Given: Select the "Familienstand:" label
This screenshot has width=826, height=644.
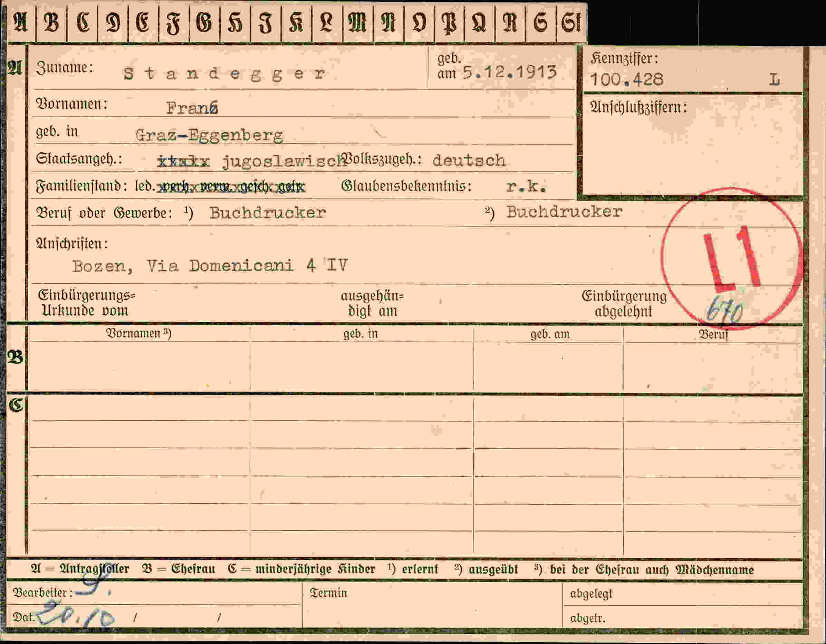Looking at the screenshot, I should [82, 186].
